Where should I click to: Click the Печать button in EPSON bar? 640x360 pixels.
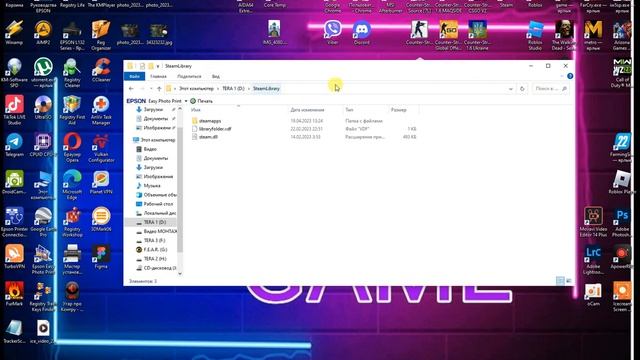[202, 101]
